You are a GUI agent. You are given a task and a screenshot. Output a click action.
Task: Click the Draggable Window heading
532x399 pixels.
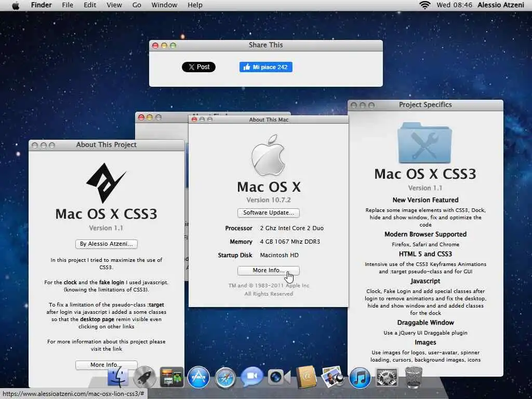click(x=425, y=323)
